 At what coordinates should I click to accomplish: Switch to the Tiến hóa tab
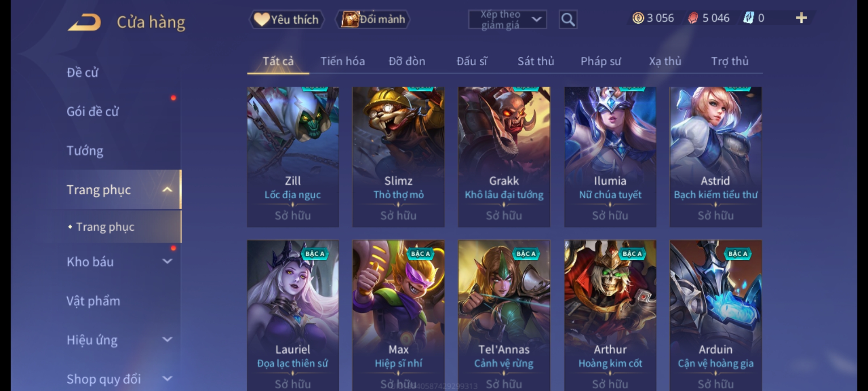[x=342, y=61]
